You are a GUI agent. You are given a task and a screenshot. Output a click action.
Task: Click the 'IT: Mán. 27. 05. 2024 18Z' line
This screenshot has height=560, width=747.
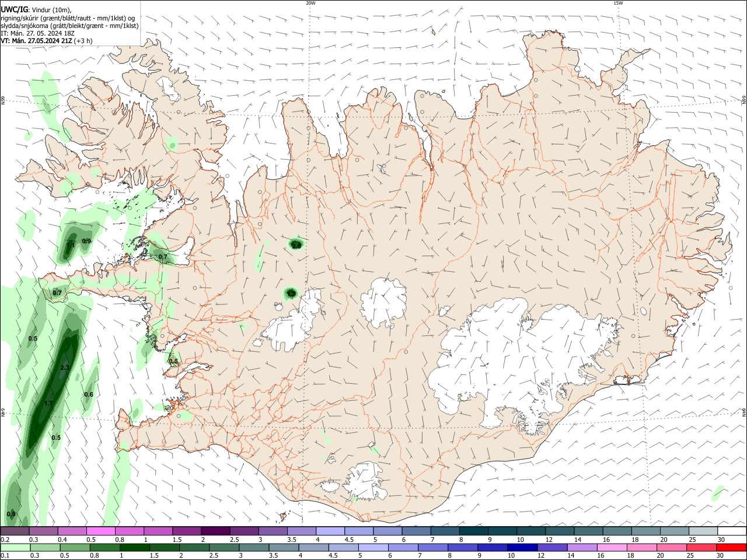click(x=37, y=33)
